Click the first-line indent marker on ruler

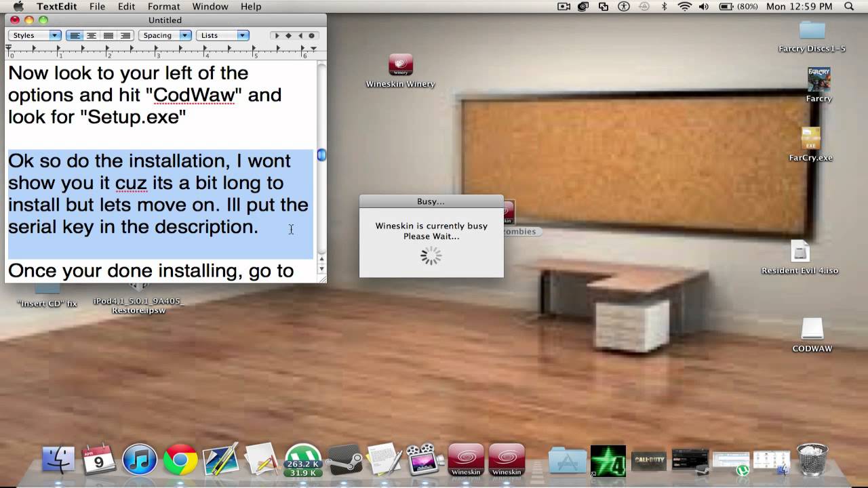pos(9,47)
